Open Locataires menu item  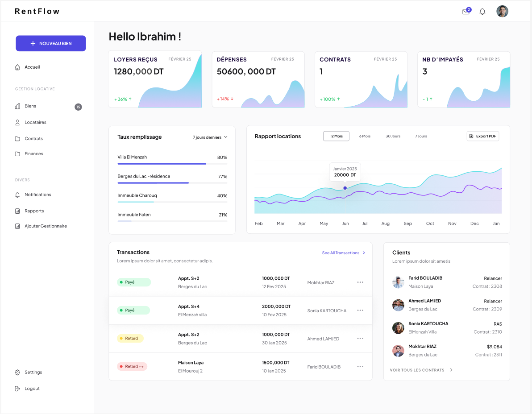35,122
